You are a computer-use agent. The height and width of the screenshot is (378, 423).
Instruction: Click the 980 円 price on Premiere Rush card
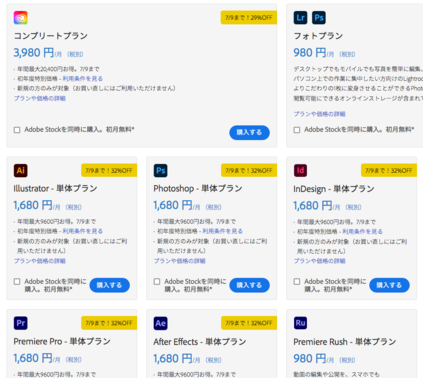pos(310,359)
